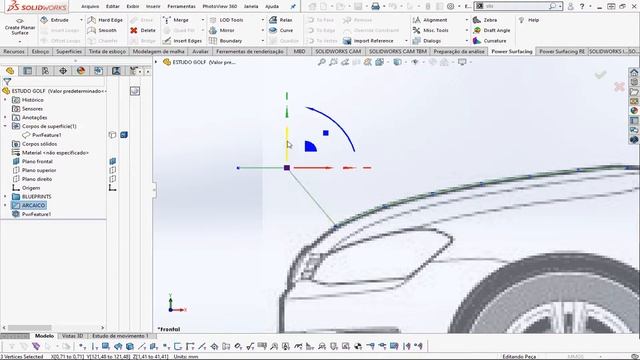Click the filter funnel icon in the tree
The width and height of the screenshot is (640, 360).
7,82
